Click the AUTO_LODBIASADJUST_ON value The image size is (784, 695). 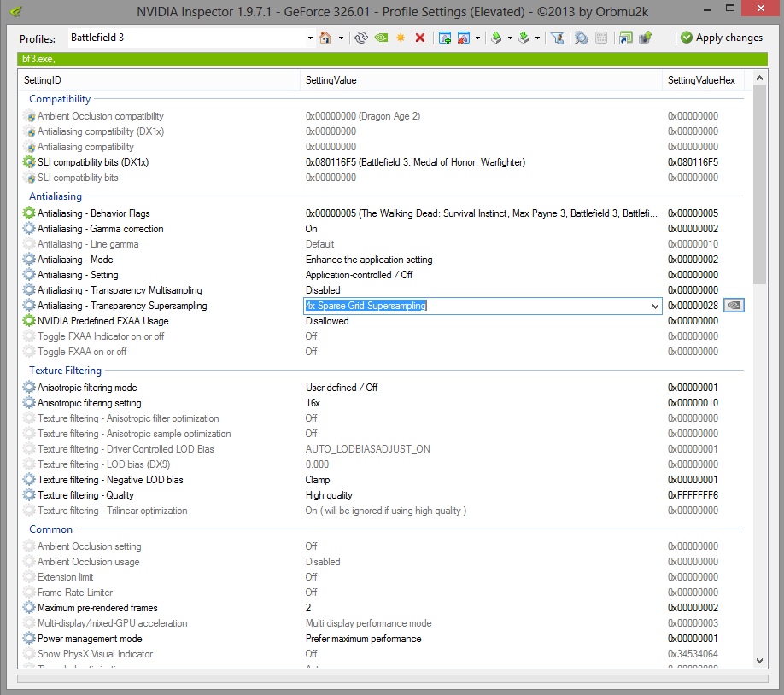coord(367,449)
